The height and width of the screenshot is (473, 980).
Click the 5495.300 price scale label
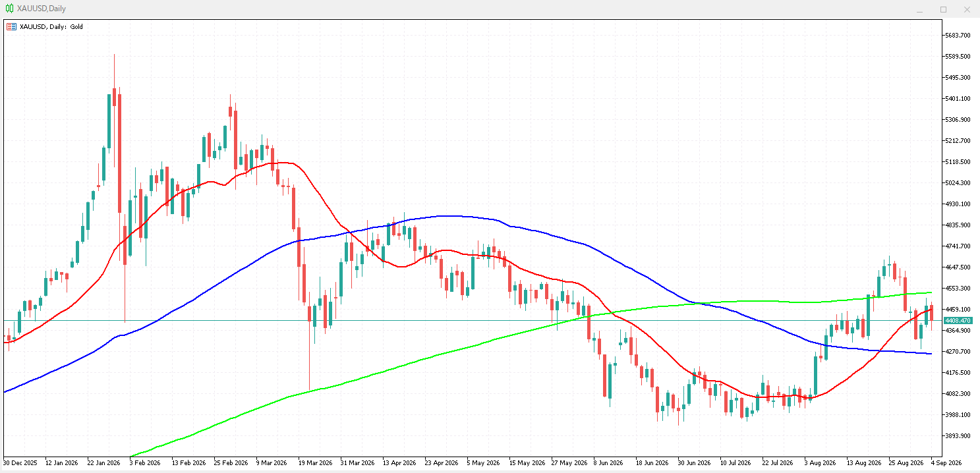[957, 78]
